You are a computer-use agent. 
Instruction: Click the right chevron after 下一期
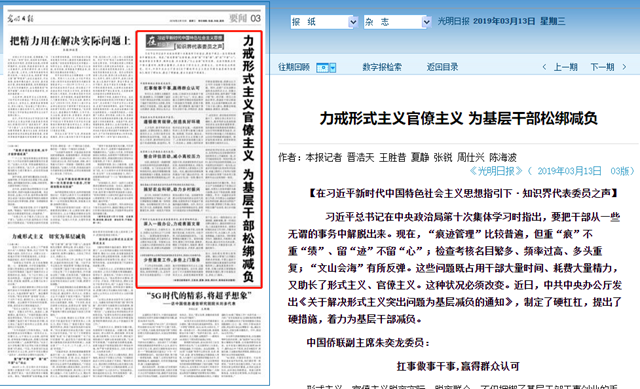click(624, 67)
